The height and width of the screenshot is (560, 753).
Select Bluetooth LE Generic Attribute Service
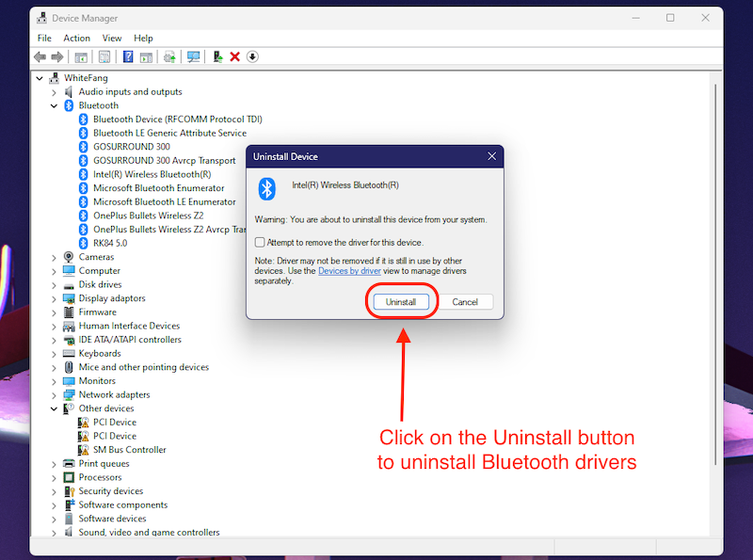pos(169,133)
